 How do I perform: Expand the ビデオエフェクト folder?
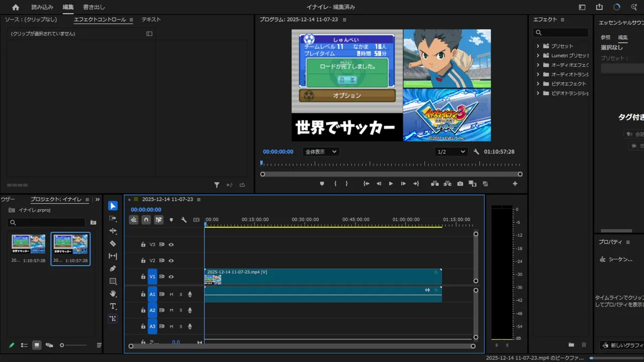pyautogui.click(x=538, y=84)
